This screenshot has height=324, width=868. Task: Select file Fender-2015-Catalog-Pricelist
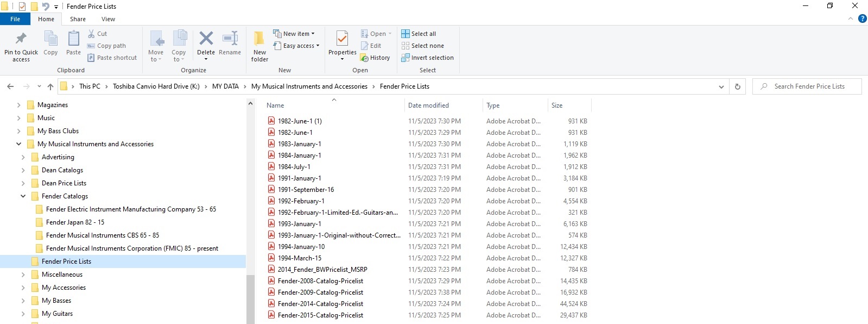coord(320,315)
